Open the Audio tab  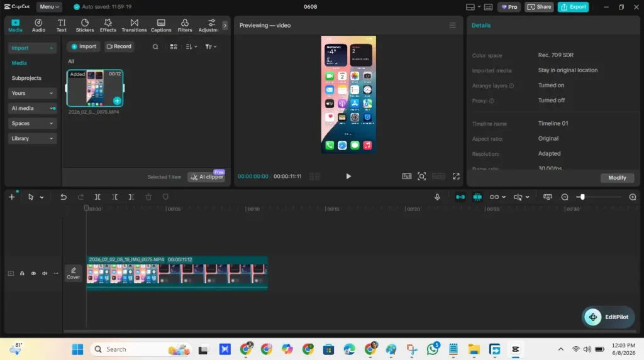[38, 26]
